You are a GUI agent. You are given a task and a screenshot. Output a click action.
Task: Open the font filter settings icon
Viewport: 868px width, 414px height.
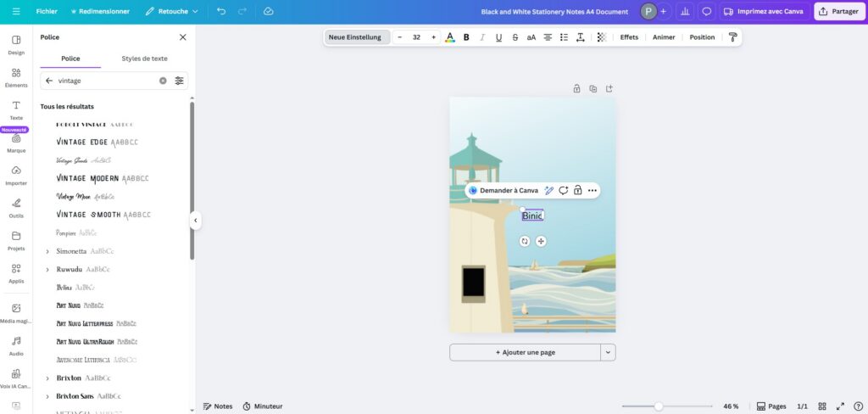pyautogui.click(x=179, y=81)
